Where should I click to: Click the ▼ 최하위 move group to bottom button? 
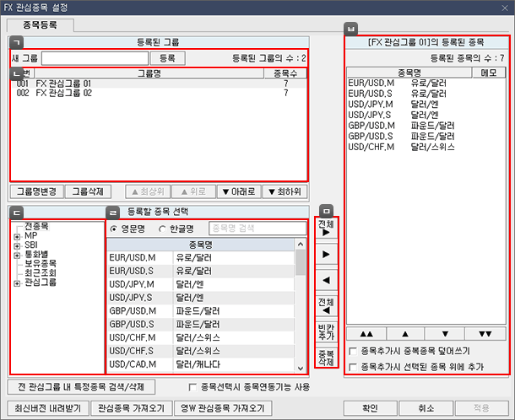285,191
